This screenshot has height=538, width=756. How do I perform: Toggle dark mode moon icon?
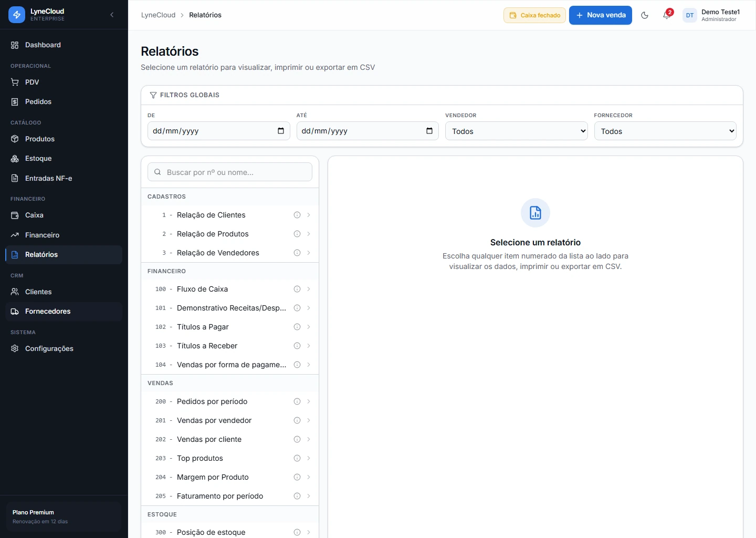coord(645,15)
